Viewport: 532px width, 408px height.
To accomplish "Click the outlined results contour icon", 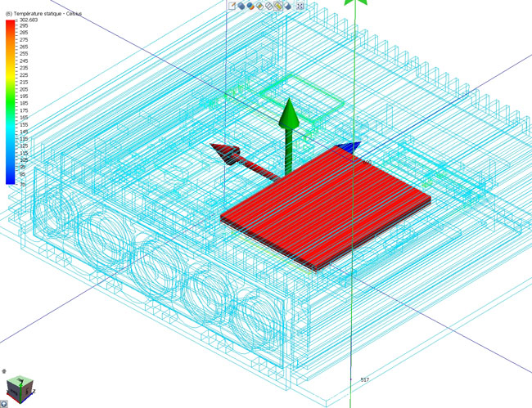I will (x=259, y=6).
